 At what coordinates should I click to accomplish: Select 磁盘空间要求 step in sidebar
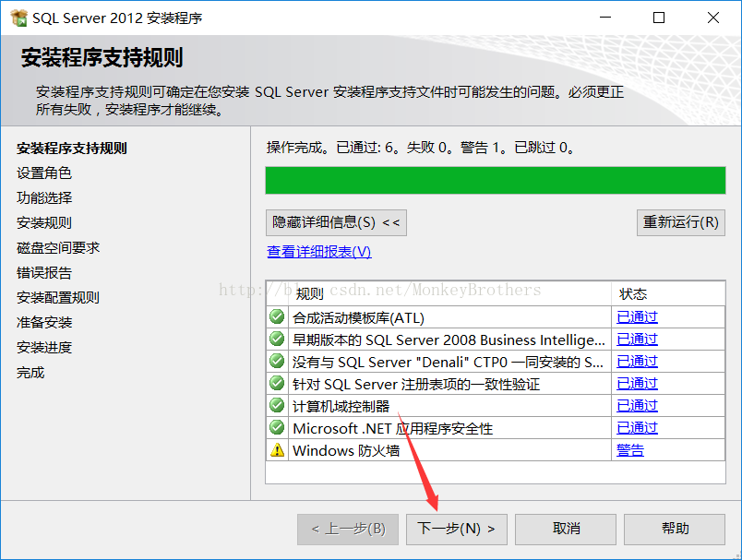click(x=58, y=248)
